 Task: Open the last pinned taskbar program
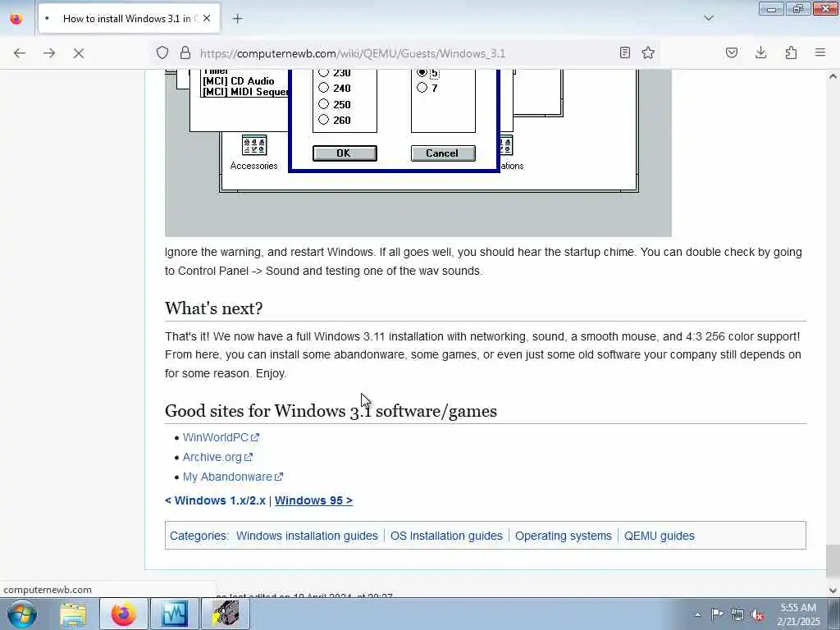tap(225, 614)
